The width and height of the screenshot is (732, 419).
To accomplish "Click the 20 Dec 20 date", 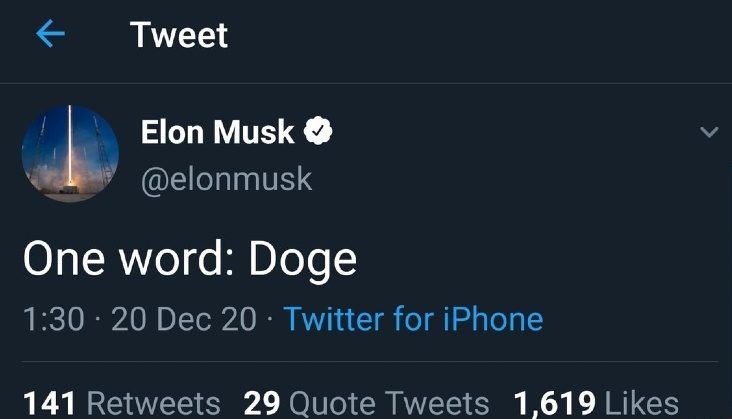I will point(184,319).
